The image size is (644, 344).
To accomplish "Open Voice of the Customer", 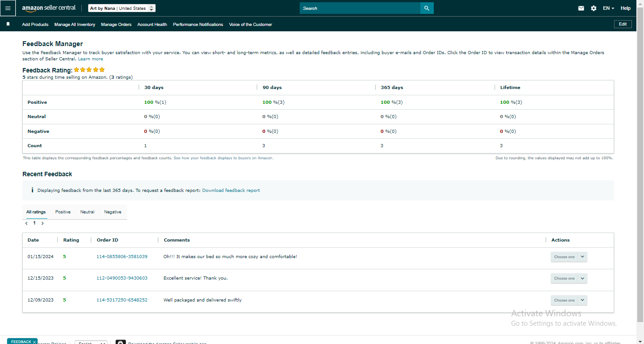I will (250, 25).
